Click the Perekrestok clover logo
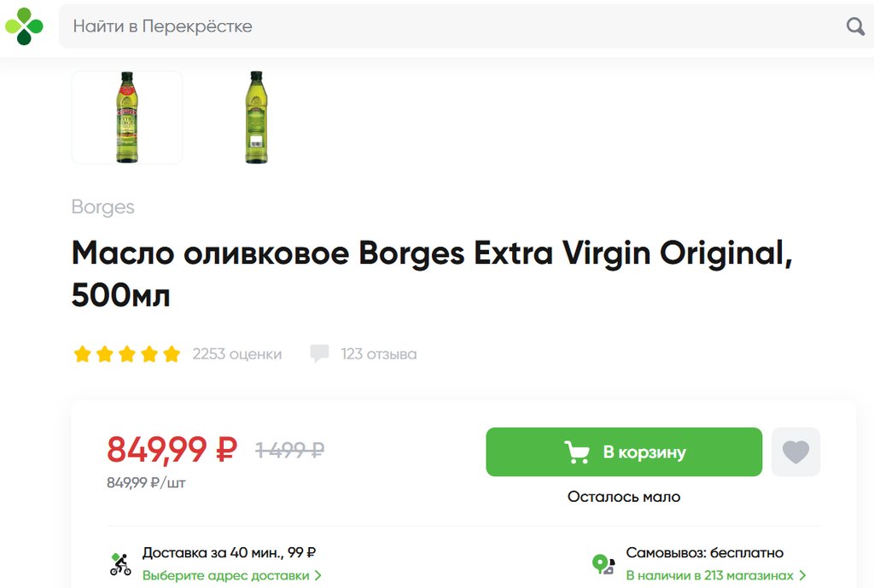Screen dimensions: 874x588 coord(24,26)
